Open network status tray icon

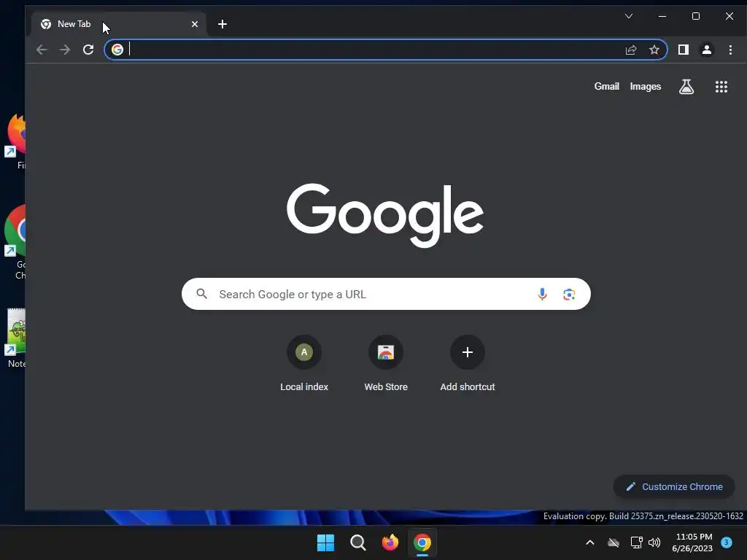[x=636, y=542]
